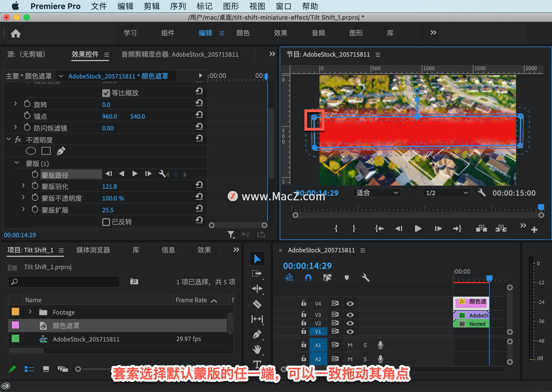The width and height of the screenshot is (552, 392).
Task: Play the Program monitor
Action: point(418,229)
